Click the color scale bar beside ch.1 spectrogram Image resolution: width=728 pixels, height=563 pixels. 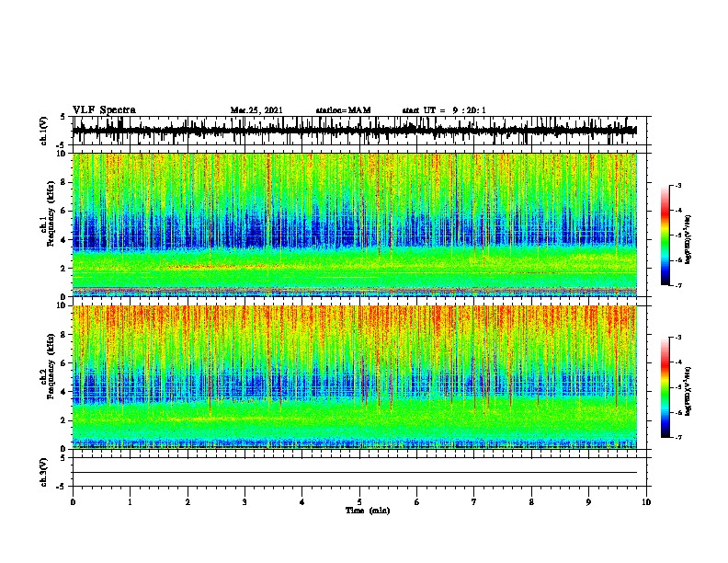[x=665, y=236]
